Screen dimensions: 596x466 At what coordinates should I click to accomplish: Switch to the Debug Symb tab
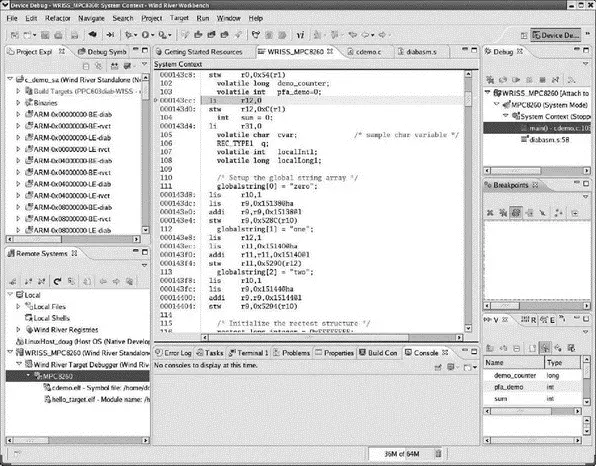tap(102, 52)
